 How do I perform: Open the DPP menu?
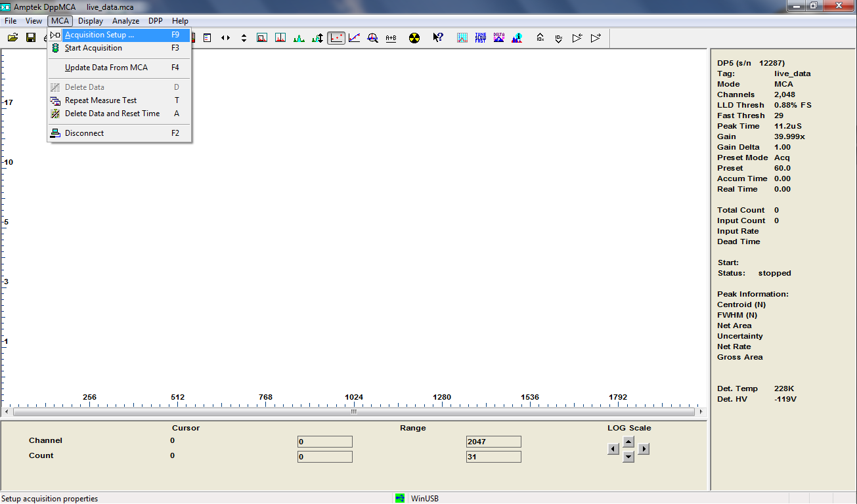(x=156, y=21)
